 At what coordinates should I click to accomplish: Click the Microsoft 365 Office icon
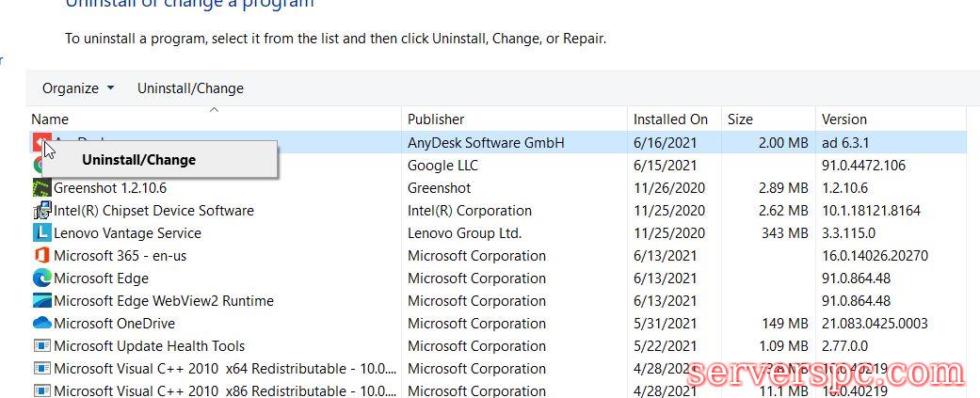tap(41, 256)
